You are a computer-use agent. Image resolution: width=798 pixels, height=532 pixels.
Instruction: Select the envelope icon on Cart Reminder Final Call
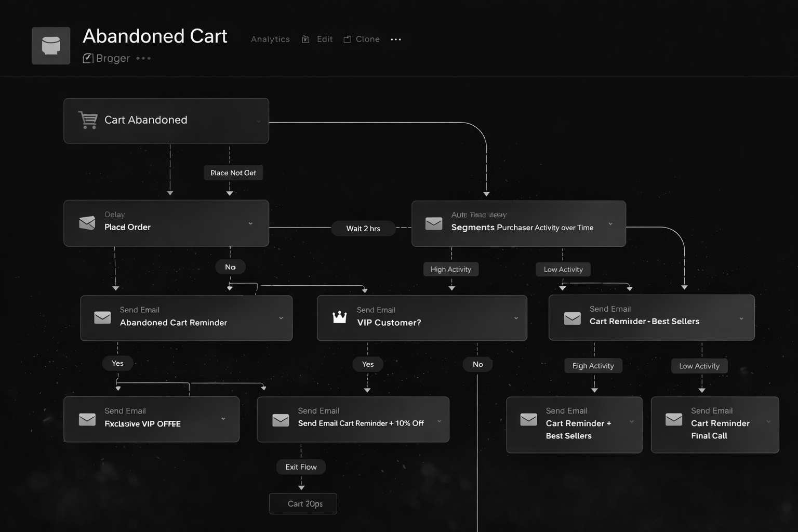point(674,419)
